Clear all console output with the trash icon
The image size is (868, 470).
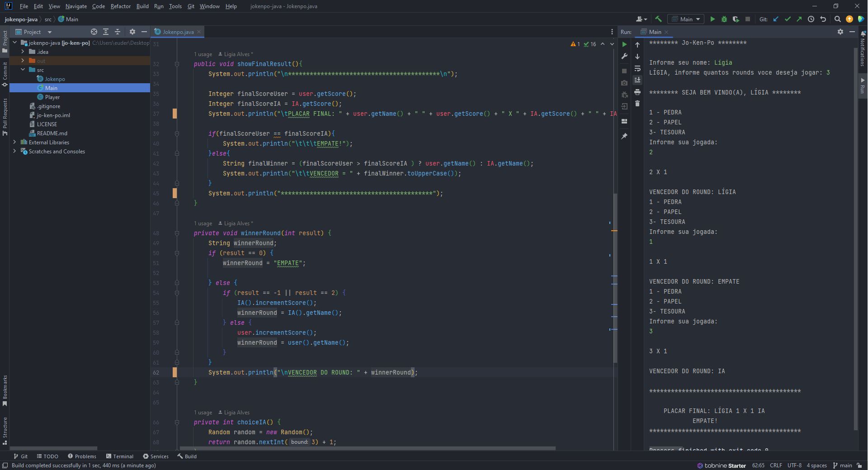pos(638,104)
